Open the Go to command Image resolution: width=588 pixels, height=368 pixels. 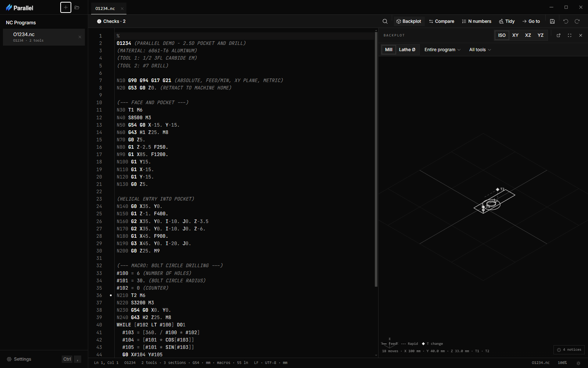coord(531,21)
